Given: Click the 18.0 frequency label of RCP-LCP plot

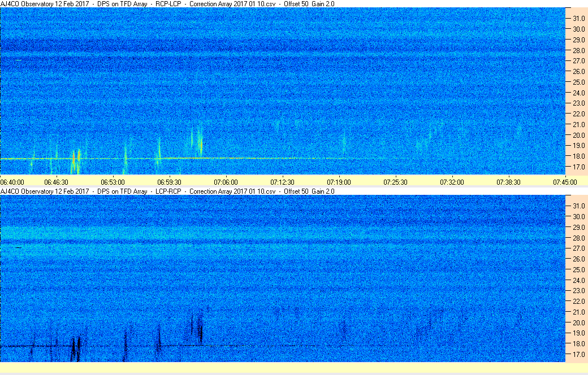Looking at the screenshot, I should [578, 156].
